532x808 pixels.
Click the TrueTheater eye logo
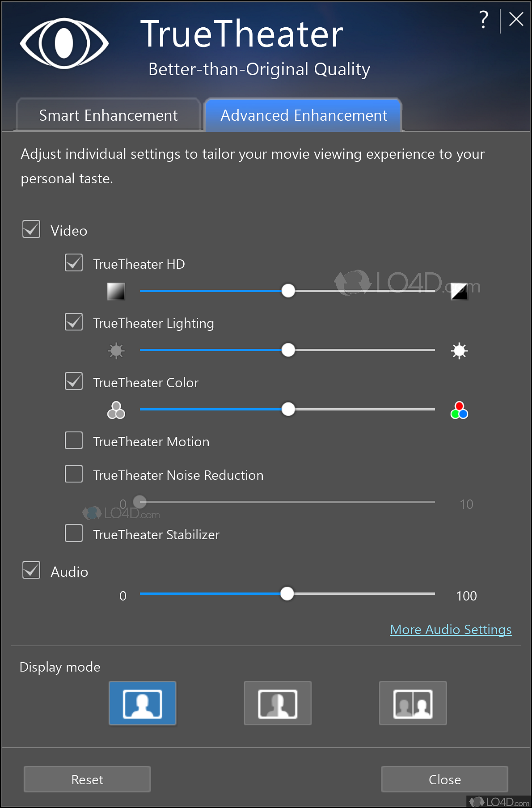[64, 43]
